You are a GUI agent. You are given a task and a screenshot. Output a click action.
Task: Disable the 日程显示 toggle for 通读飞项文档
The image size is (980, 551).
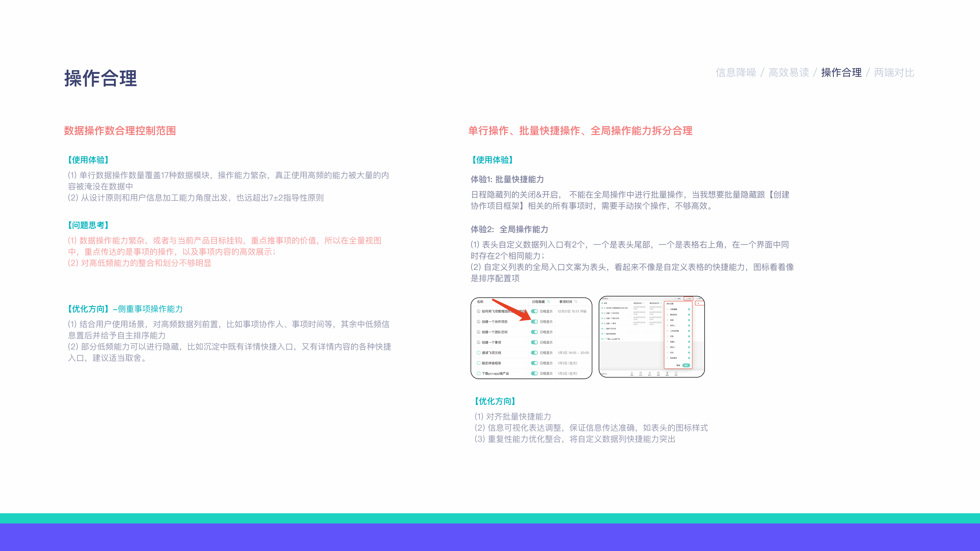534,353
